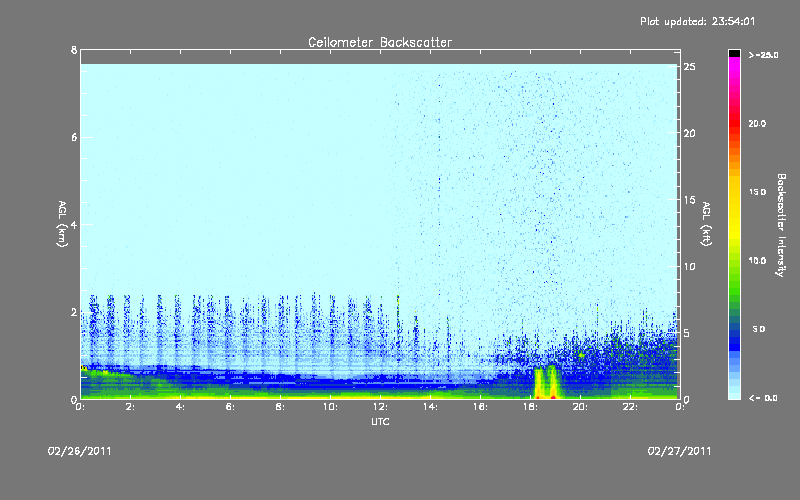Click the "16:" hour tick on UTC axis
Viewport: 800px width, 500px height.
coord(480,407)
